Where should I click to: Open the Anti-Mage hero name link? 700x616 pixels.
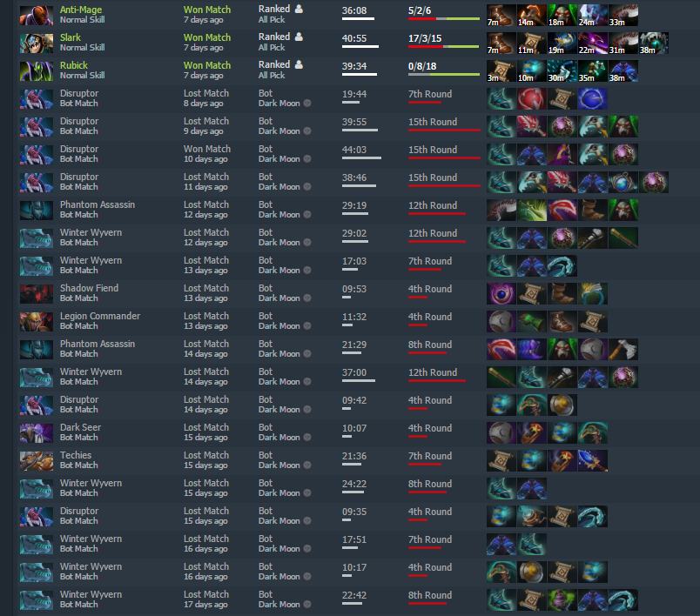point(81,10)
